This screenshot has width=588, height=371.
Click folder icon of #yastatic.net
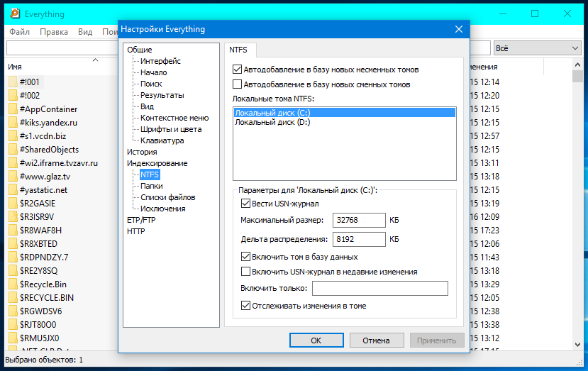(13, 190)
